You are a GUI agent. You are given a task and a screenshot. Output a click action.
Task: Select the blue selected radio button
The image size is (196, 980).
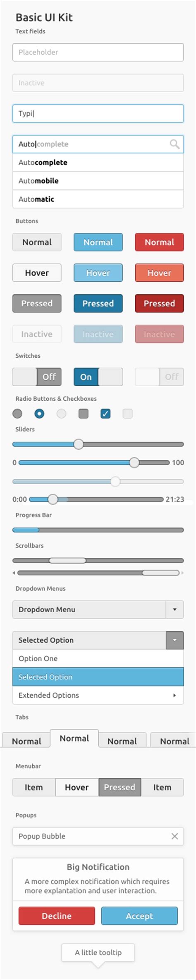(39, 414)
